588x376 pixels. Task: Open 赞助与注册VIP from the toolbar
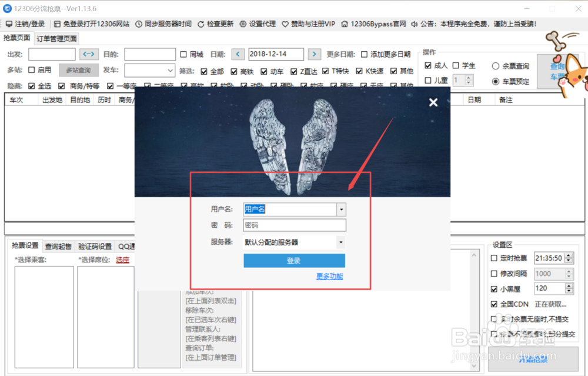313,24
